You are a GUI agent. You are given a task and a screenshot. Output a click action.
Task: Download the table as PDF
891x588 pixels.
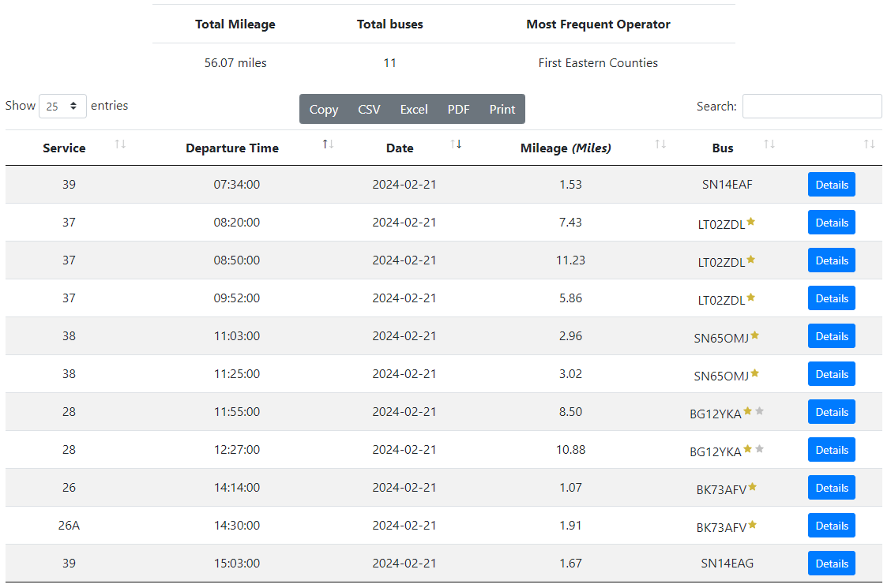458,110
